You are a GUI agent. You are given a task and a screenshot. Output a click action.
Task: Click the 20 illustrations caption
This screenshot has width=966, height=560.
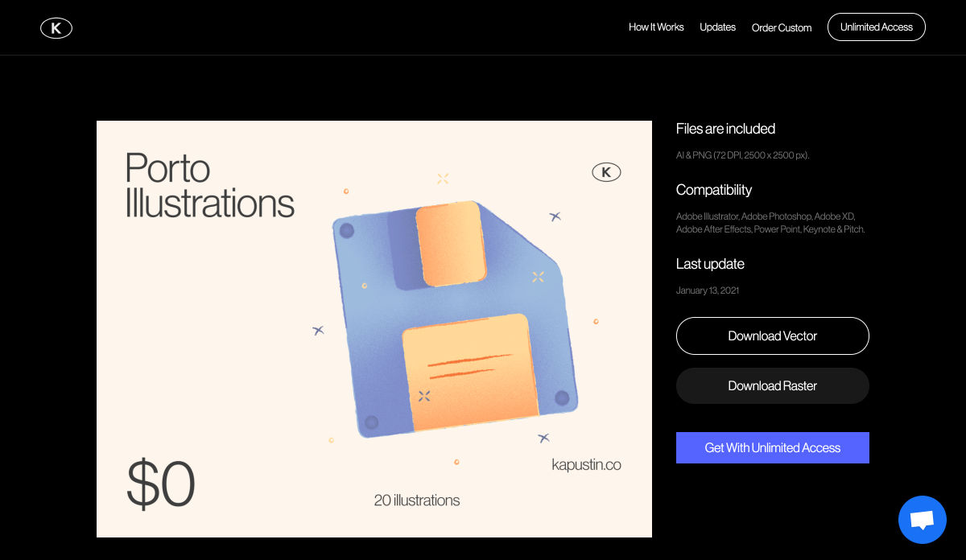pyautogui.click(x=416, y=500)
